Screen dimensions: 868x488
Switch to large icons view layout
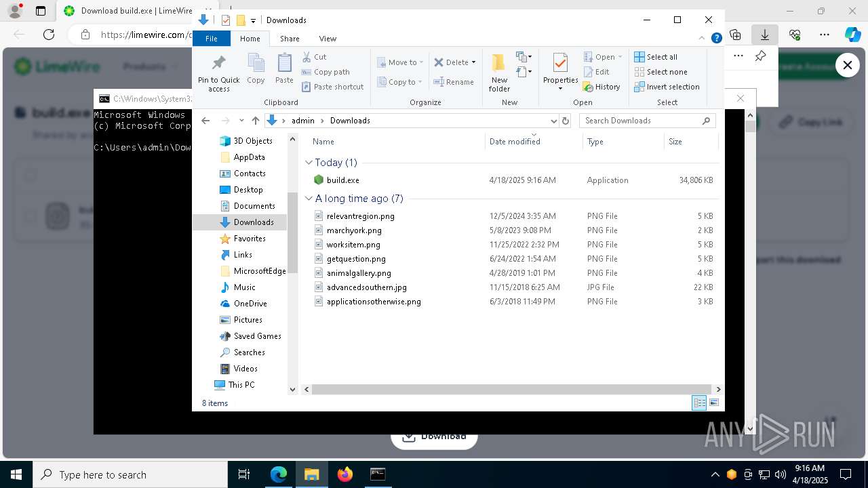tap(713, 403)
